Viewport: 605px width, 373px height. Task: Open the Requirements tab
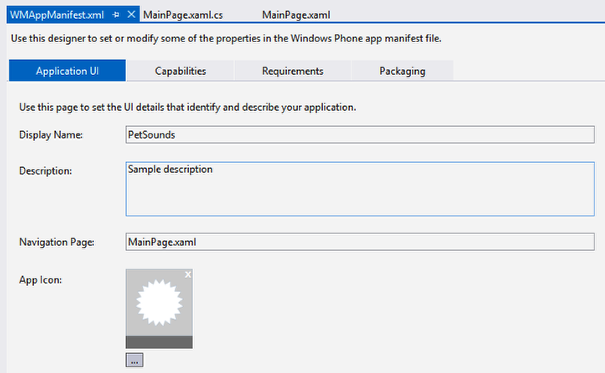(292, 71)
